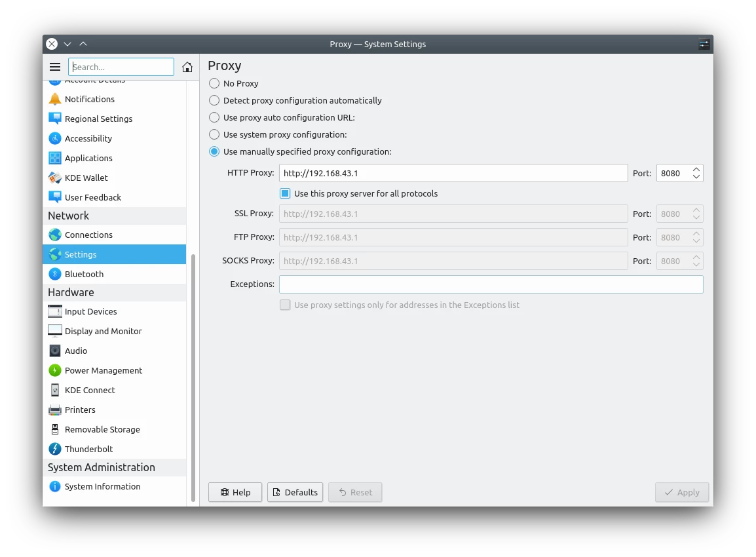The width and height of the screenshot is (756, 557).
Task: Choose detect proxy configuration automatically
Action: (214, 100)
